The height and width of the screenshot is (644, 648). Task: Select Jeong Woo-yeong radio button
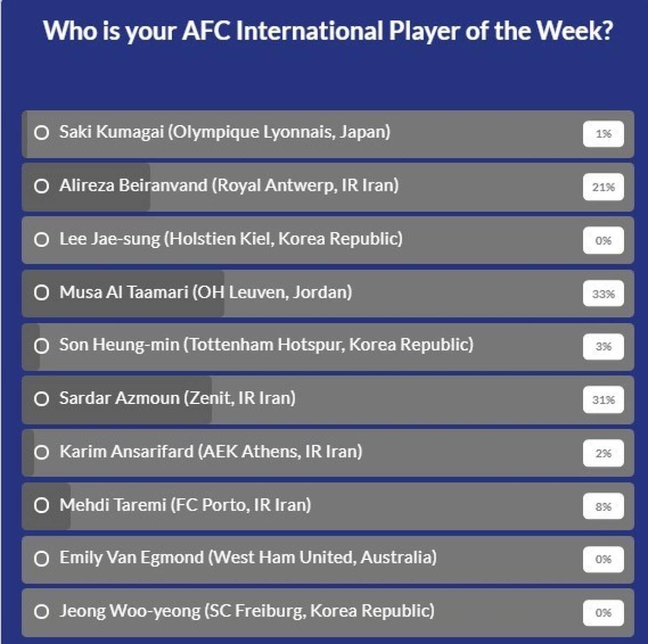tap(42, 612)
